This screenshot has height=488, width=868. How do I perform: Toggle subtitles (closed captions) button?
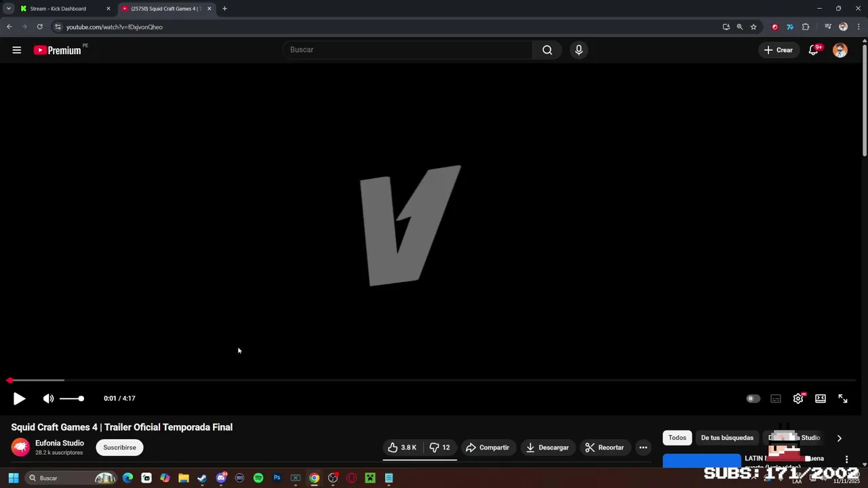click(x=776, y=399)
